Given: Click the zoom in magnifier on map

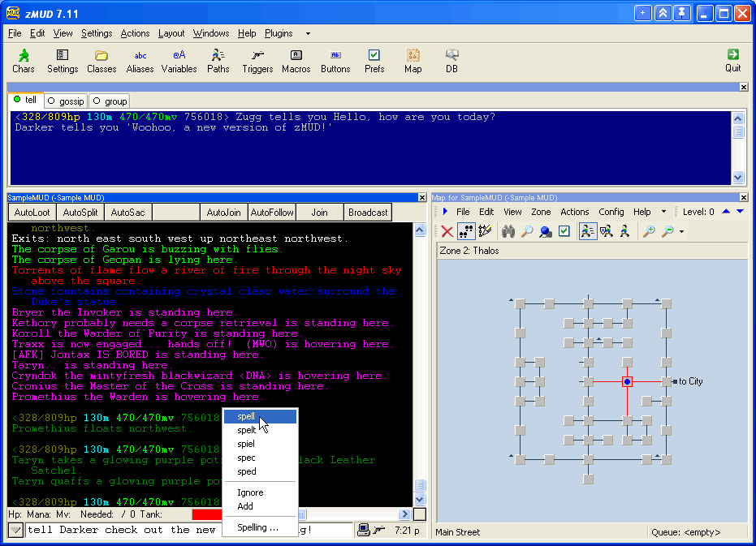Looking at the screenshot, I should tap(649, 231).
